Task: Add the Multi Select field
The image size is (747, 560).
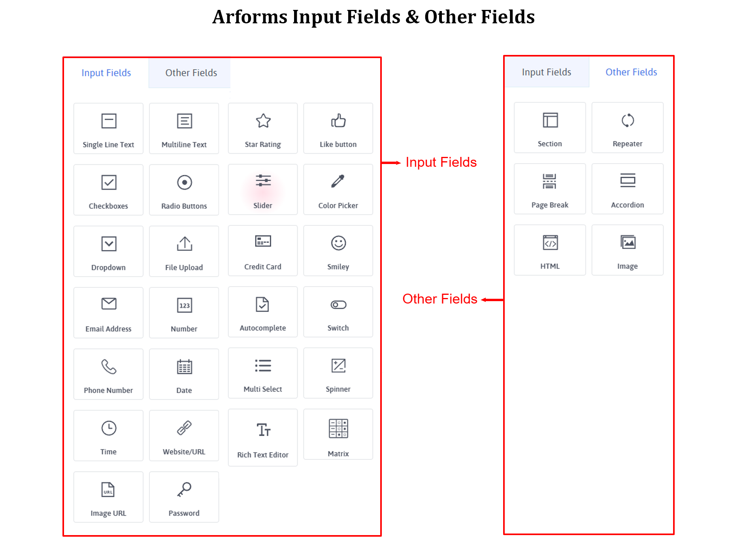Action: (262, 373)
